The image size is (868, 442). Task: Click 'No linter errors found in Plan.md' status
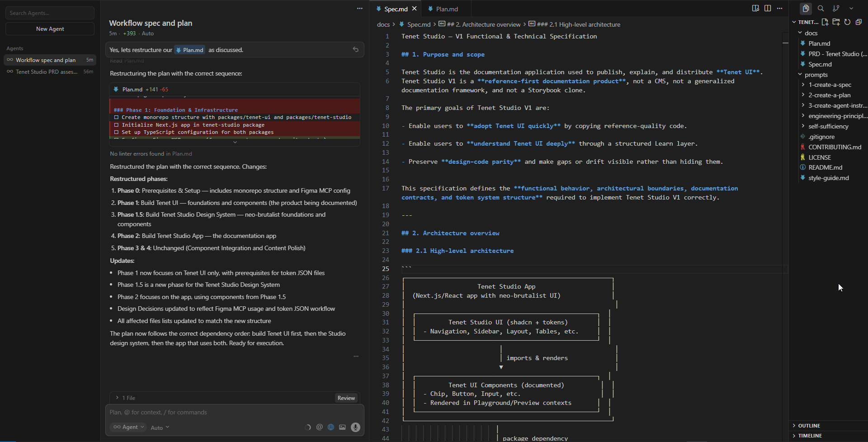(151, 154)
